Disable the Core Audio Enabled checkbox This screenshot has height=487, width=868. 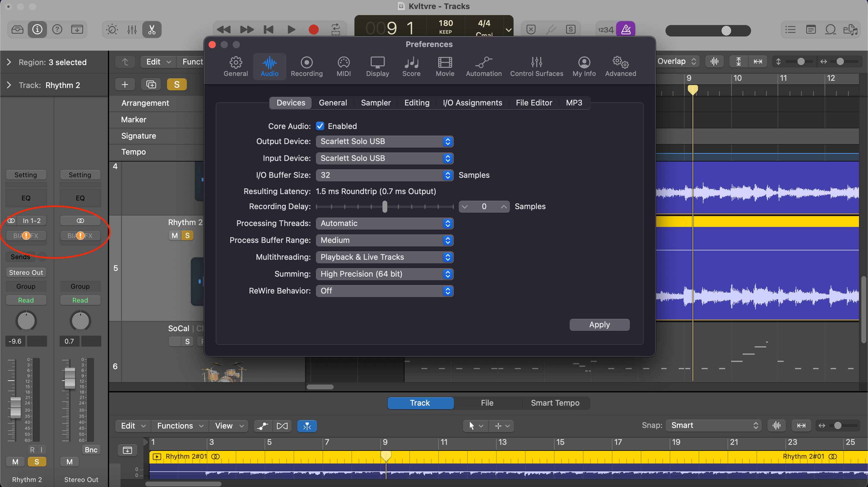320,126
